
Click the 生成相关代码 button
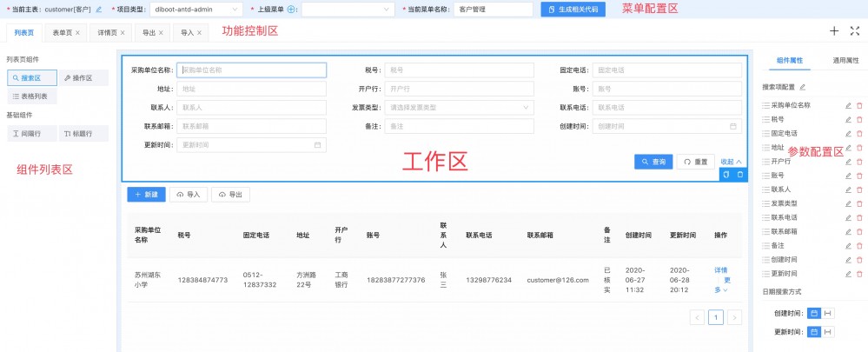[573, 10]
